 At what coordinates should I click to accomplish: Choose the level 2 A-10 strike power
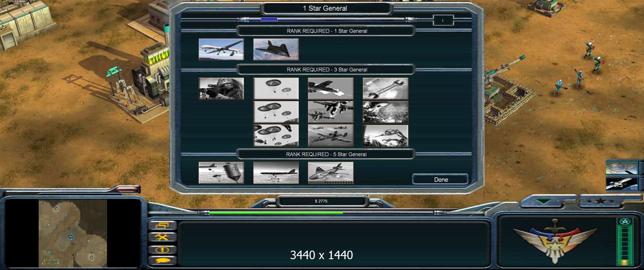tap(331, 112)
